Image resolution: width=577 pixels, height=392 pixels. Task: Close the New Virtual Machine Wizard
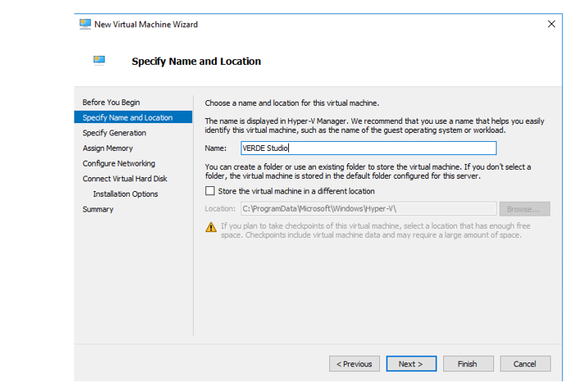(x=552, y=25)
